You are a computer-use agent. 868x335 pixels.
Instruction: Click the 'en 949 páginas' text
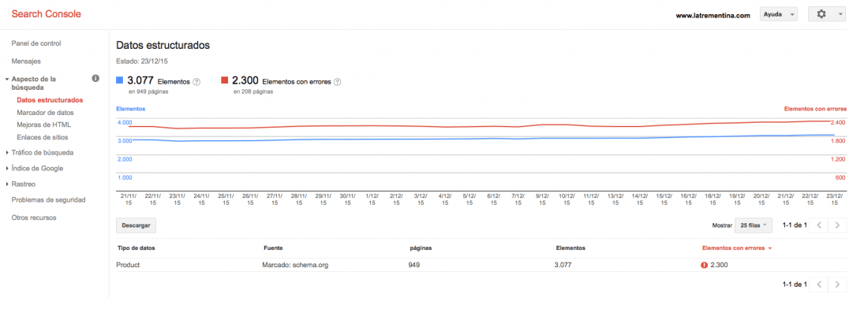pos(148,91)
